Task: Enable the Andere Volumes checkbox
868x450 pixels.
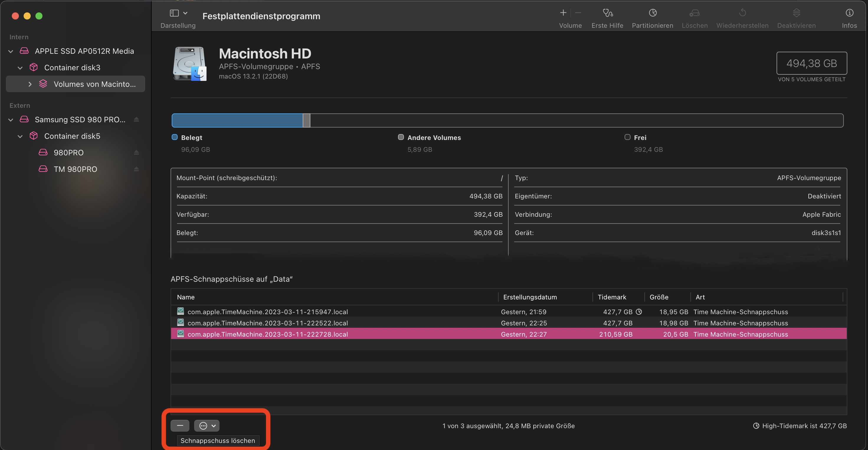Action: [x=401, y=137]
